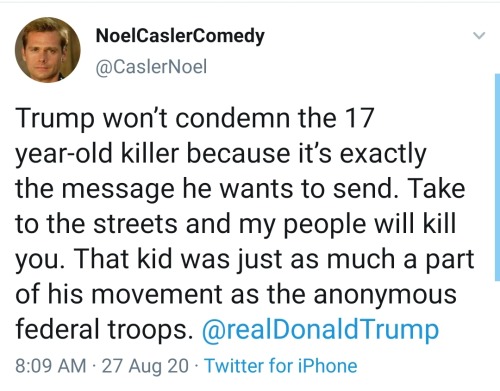The image size is (500, 391).
Task: Visit the @CaslerNoel handle
Action: [x=151, y=66]
